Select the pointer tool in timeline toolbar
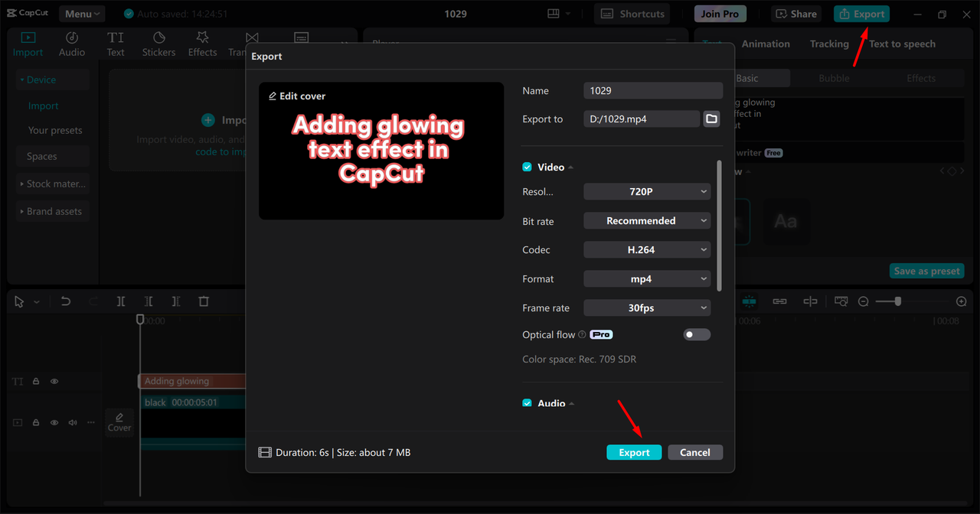980x514 pixels. tap(20, 301)
